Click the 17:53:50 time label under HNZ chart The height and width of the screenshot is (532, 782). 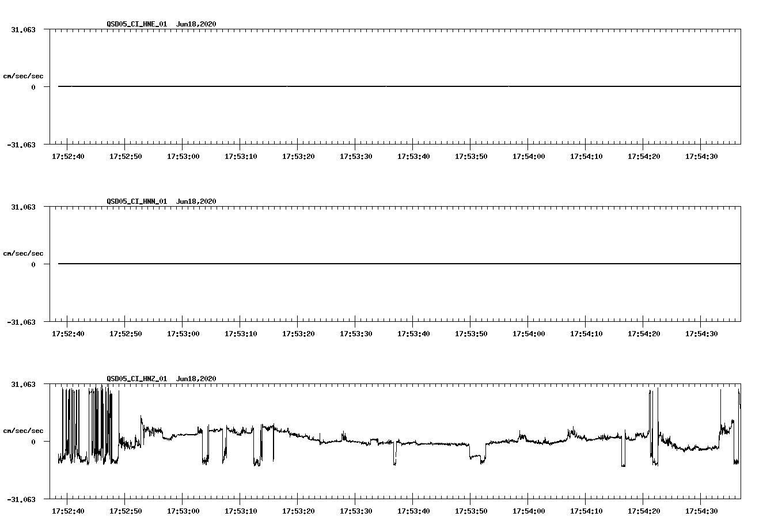tap(471, 511)
